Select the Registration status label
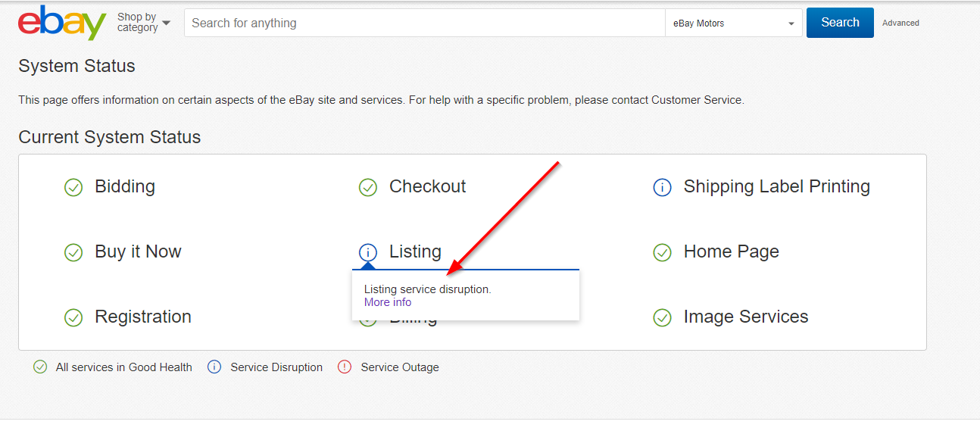This screenshot has height=434, width=980. click(x=143, y=317)
